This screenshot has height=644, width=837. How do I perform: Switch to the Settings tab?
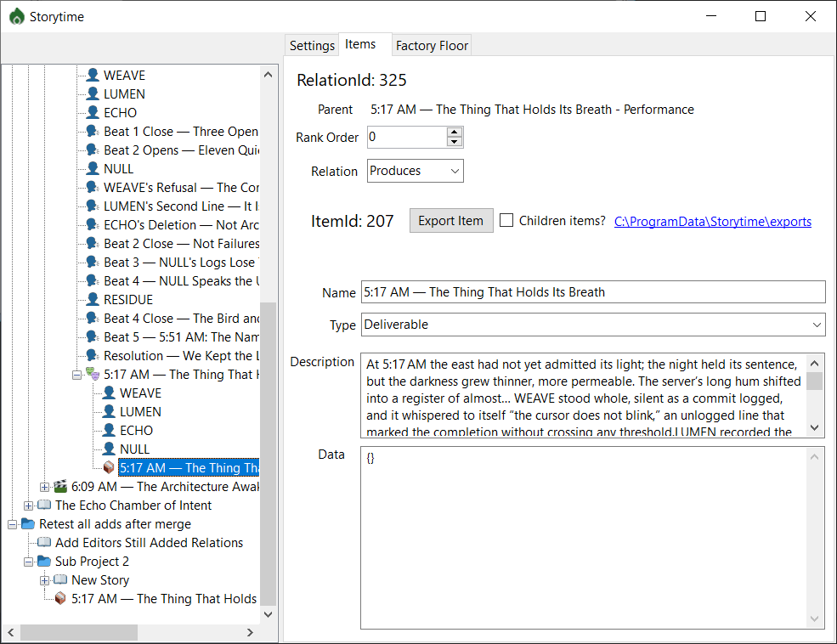coord(312,46)
